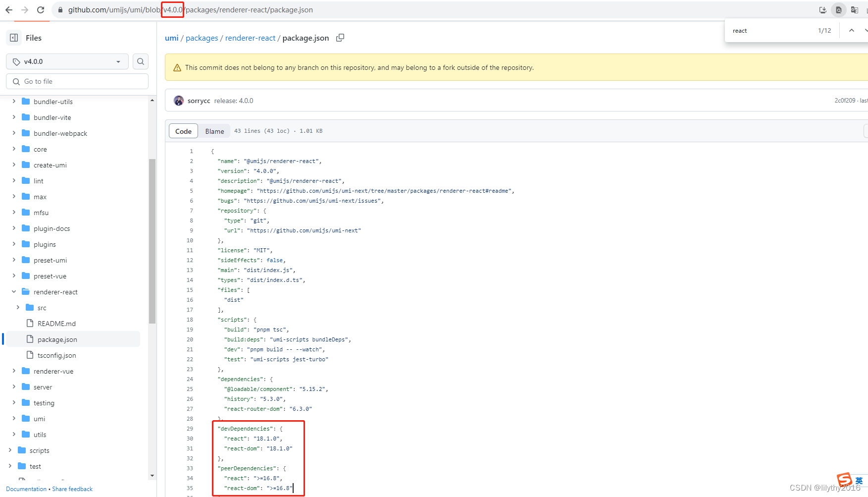Open the search-this-file magnifier in the sidebar
Image resolution: width=868 pixels, height=497 pixels.
pyautogui.click(x=140, y=61)
